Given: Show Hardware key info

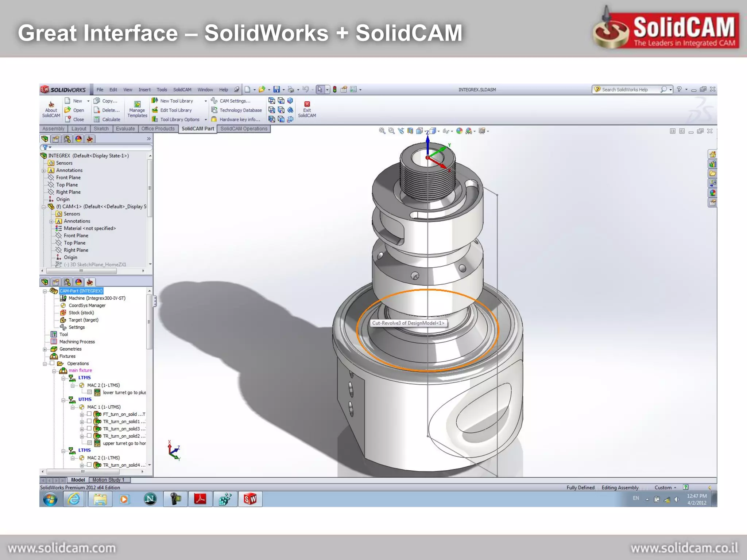Looking at the screenshot, I should (x=236, y=119).
